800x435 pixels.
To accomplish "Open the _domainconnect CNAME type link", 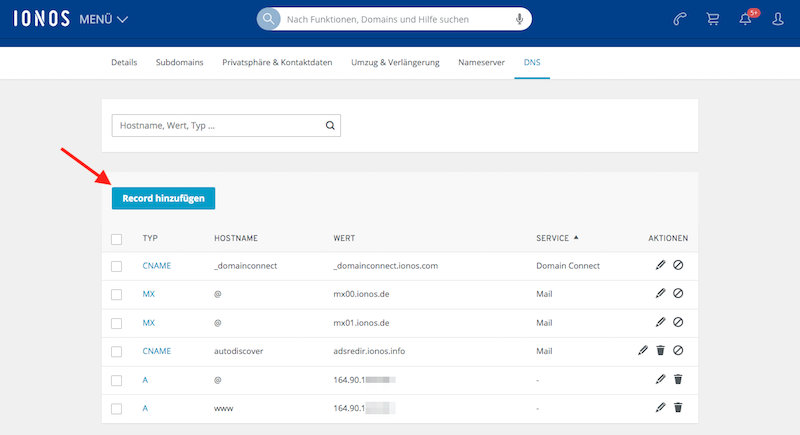I will [x=157, y=266].
